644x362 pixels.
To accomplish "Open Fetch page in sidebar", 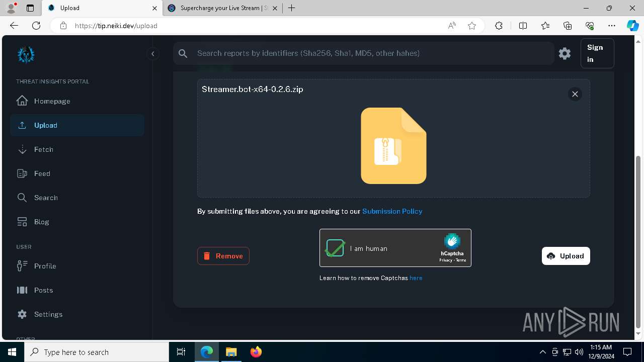I will (x=77, y=149).
